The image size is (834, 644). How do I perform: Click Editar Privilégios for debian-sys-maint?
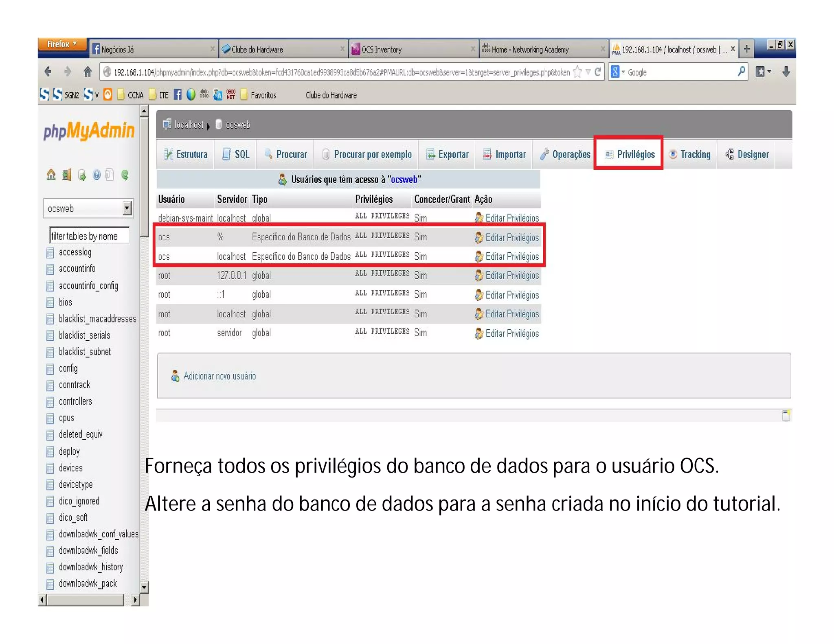coord(512,218)
